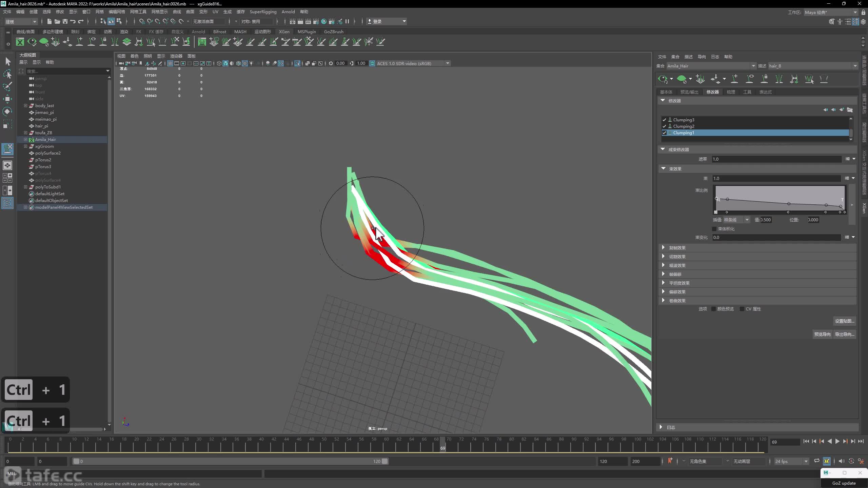This screenshot has height=488, width=868.
Task: Toggle the Clumping1 modifier checkbox
Action: tap(664, 133)
